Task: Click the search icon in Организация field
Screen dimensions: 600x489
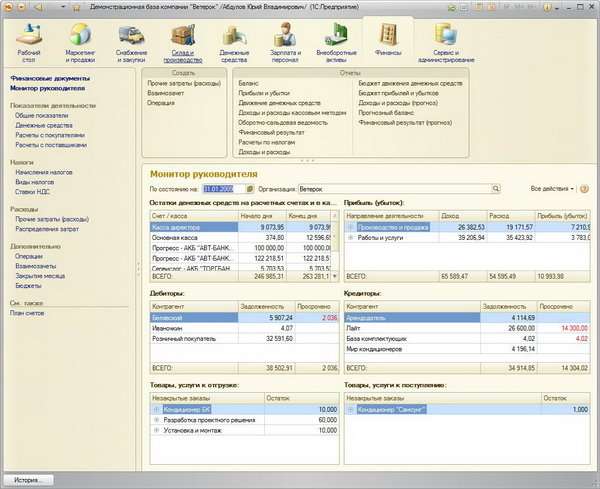Action: click(496, 189)
